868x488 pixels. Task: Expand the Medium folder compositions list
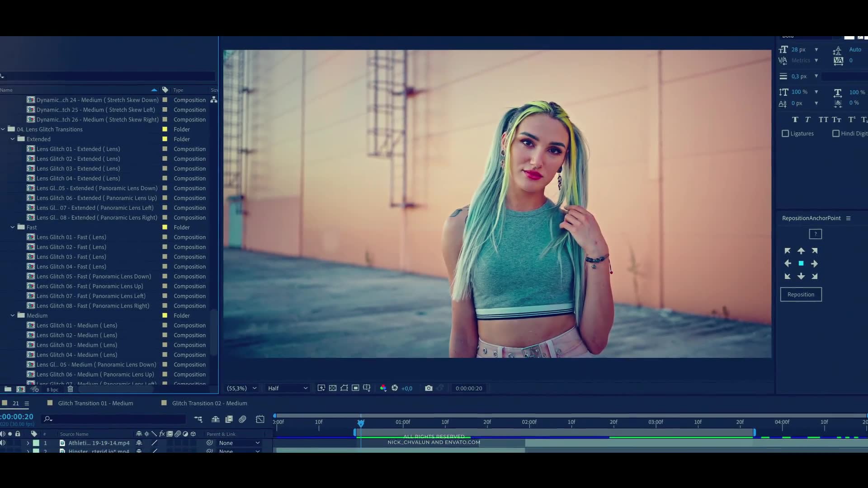(13, 315)
